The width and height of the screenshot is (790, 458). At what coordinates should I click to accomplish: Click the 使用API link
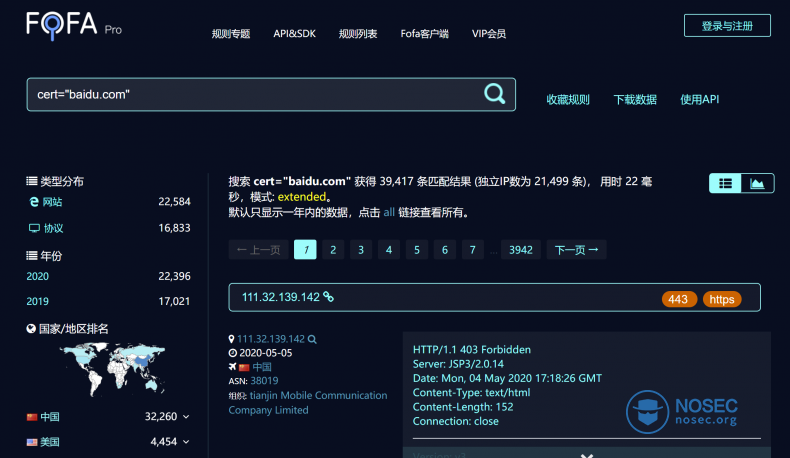pyautogui.click(x=699, y=99)
